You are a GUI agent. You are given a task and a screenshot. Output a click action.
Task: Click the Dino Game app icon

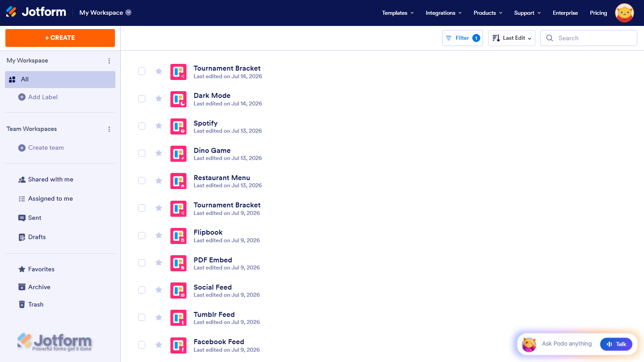pyautogui.click(x=178, y=154)
